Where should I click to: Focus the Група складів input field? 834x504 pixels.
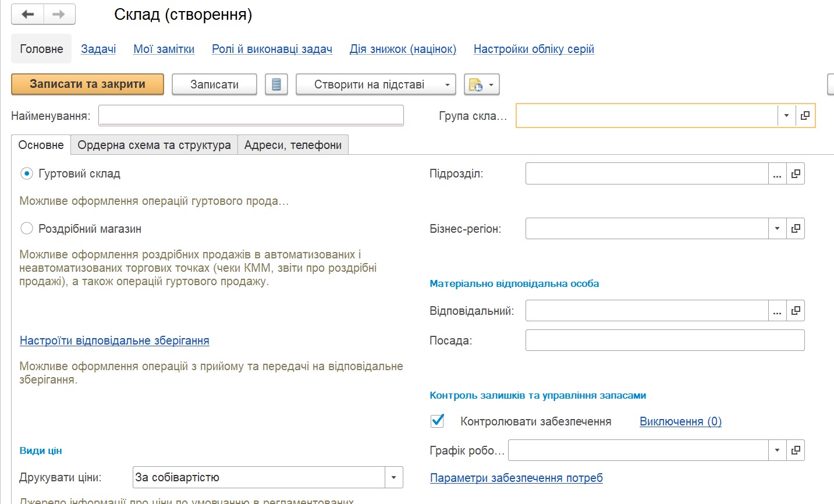(x=647, y=115)
